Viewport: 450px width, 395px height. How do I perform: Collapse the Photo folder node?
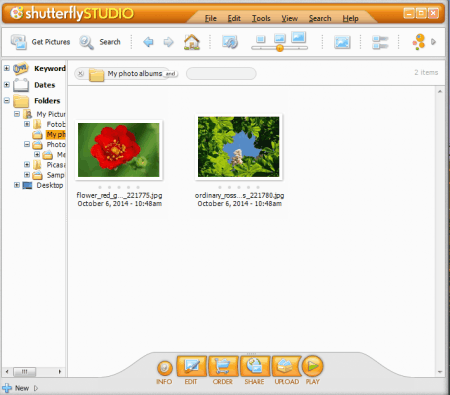click(x=27, y=144)
